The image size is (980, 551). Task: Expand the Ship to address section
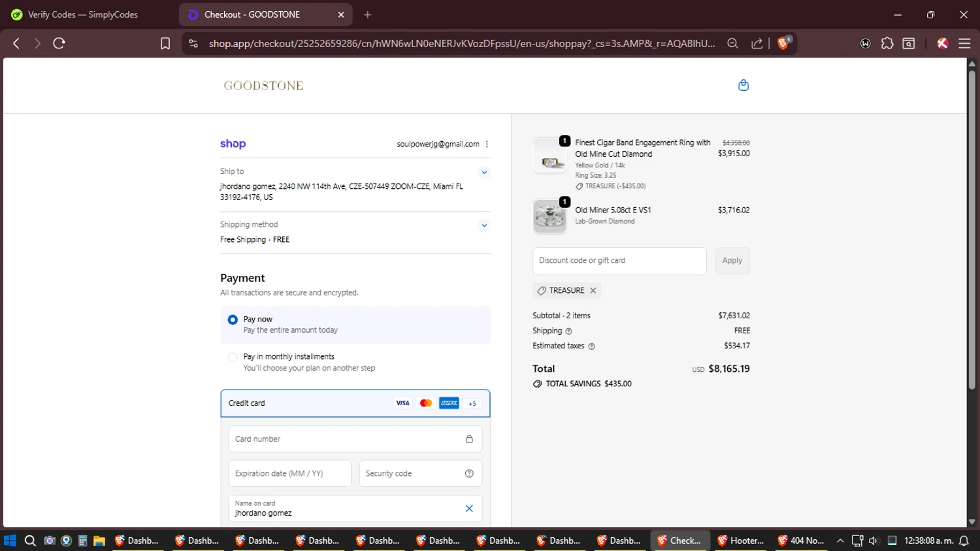click(484, 173)
